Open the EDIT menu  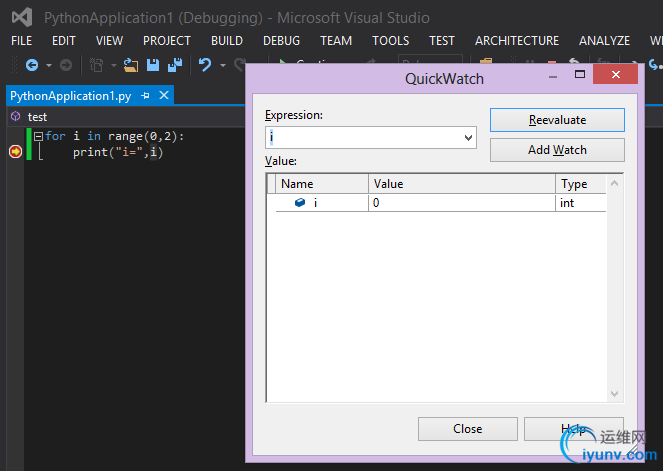64,41
